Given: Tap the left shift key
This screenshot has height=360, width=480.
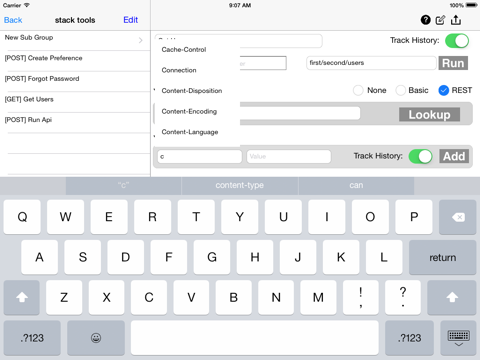Looking at the screenshot, I should click(22, 297).
